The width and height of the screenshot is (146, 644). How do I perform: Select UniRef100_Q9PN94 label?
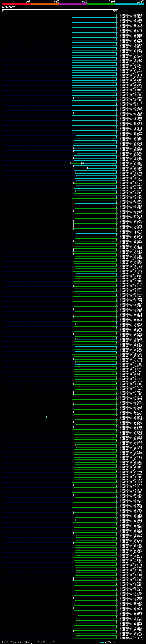[x=131, y=472]
